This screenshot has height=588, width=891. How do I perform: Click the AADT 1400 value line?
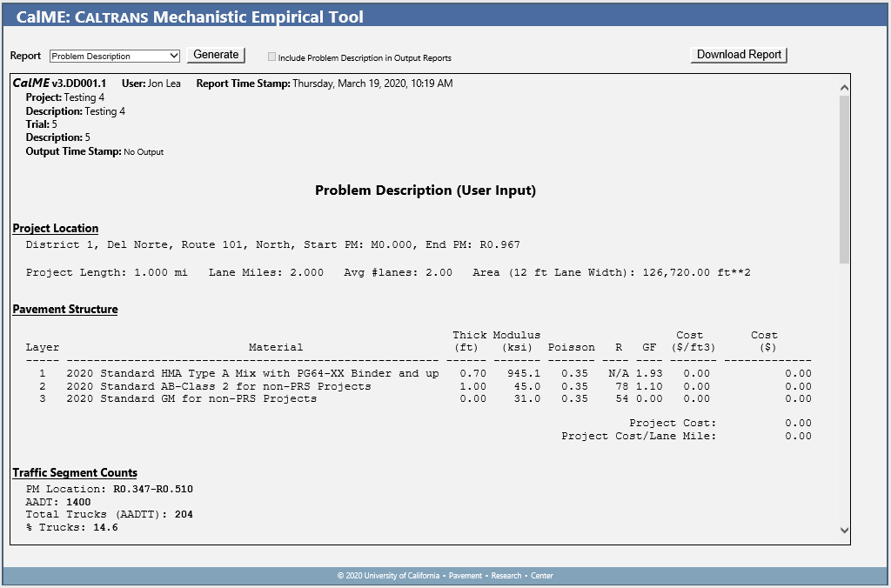[x=58, y=502]
